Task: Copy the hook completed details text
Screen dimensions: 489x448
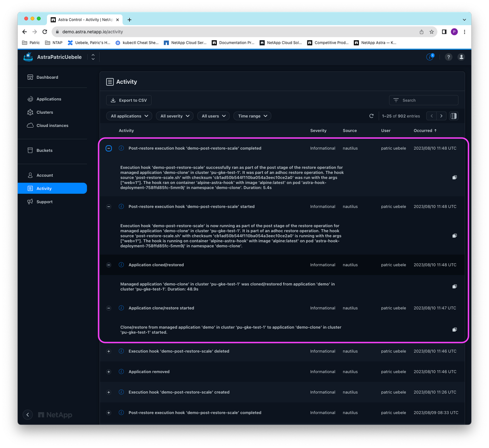Action: pos(454,178)
